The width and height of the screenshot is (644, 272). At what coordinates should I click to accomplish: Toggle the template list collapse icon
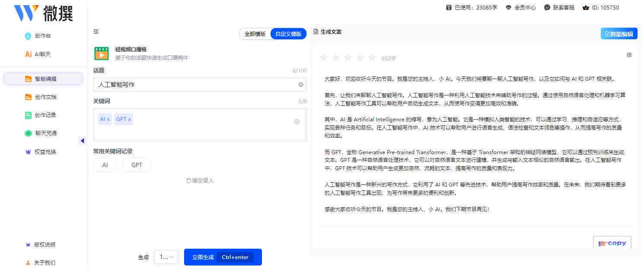click(x=96, y=31)
